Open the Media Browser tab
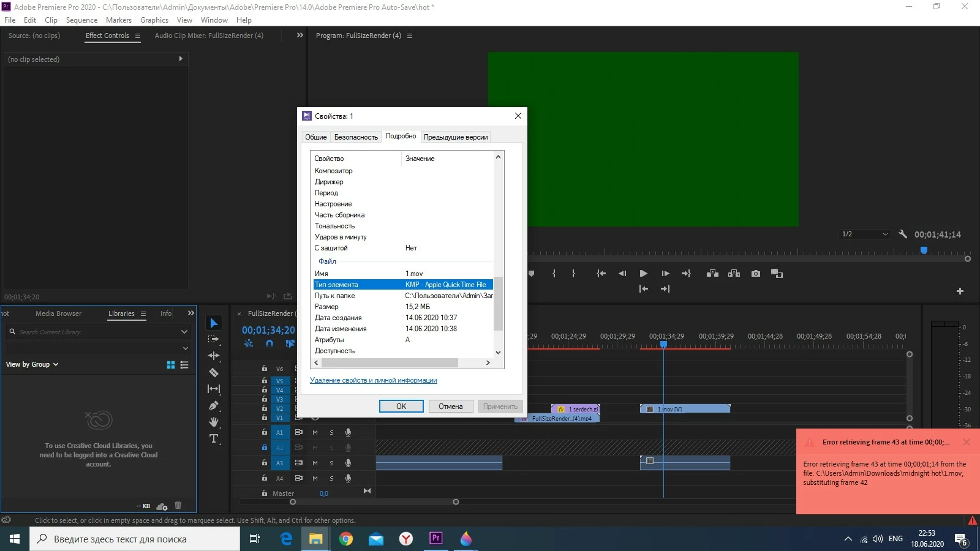This screenshot has height=551, width=980. click(x=58, y=313)
